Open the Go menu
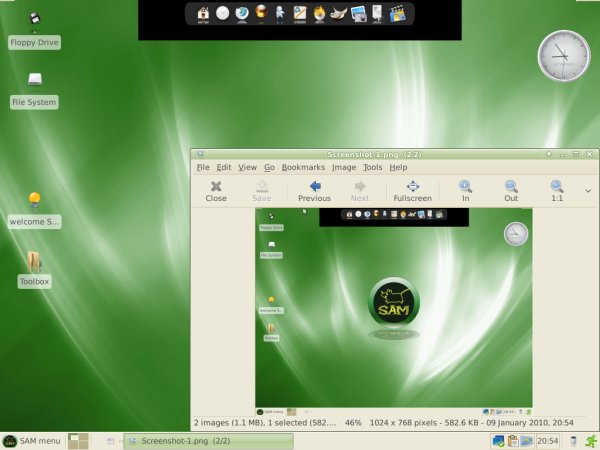 pyautogui.click(x=269, y=167)
